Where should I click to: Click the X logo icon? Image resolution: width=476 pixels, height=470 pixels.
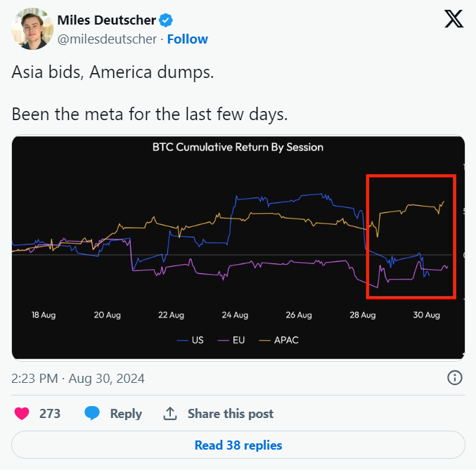click(x=454, y=19)
